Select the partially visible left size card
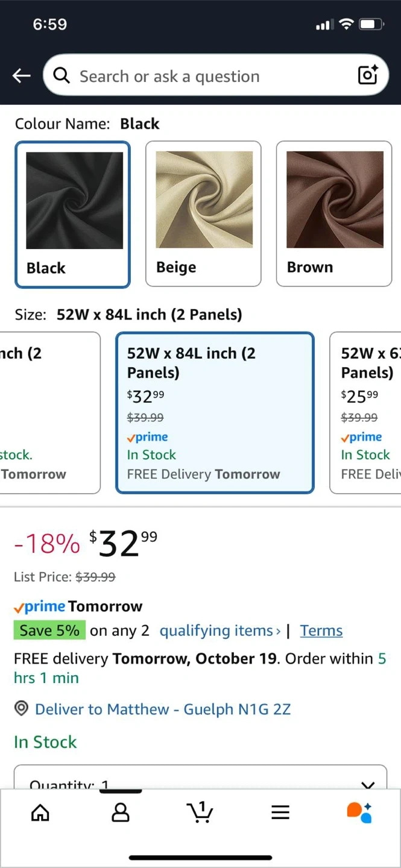 click(x=49, y=412)
